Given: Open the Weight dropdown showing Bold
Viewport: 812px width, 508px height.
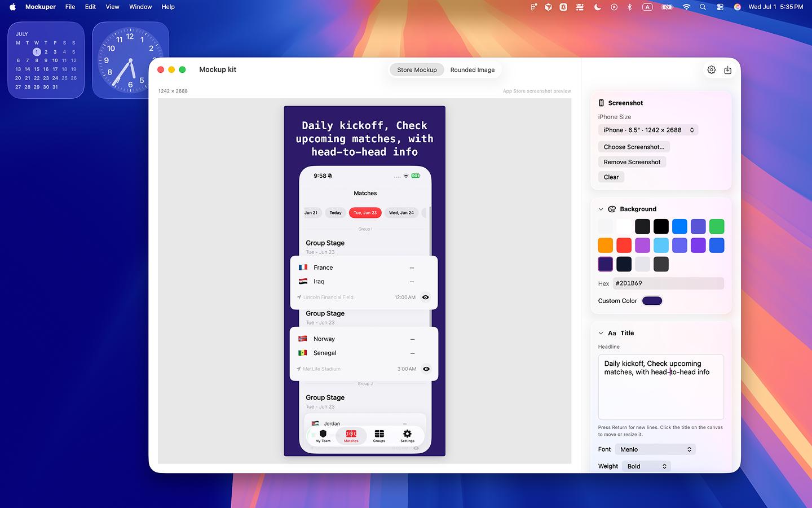Looking at the screenshot, I should (646, 466).
